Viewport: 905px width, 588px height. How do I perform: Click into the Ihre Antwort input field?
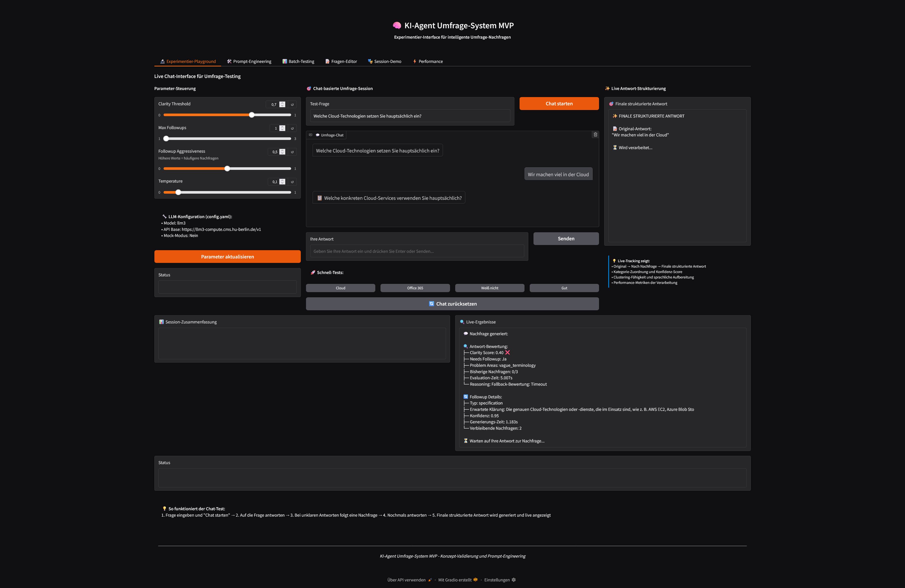click(417, 251)
